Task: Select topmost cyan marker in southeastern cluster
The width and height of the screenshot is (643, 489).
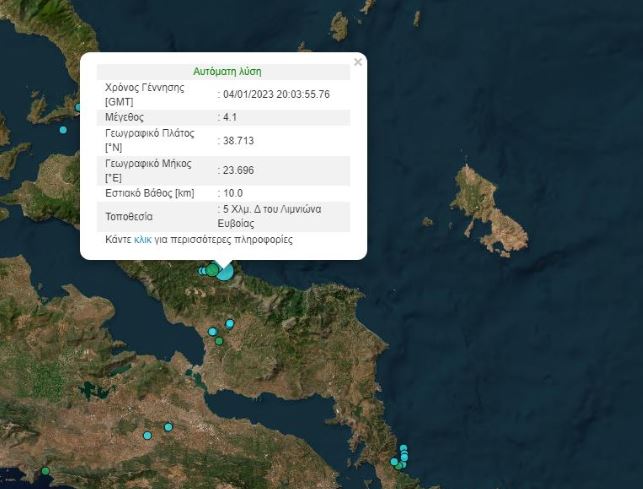Action: (x=403, y=448)
